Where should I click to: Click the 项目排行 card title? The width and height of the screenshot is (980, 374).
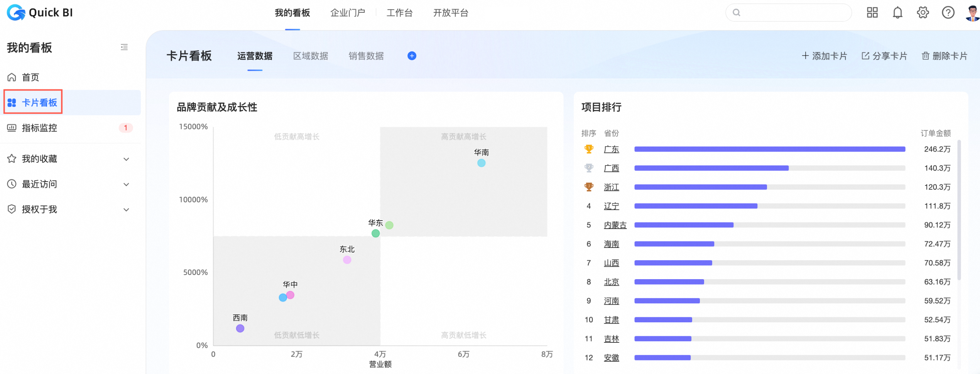pos(601,107)
